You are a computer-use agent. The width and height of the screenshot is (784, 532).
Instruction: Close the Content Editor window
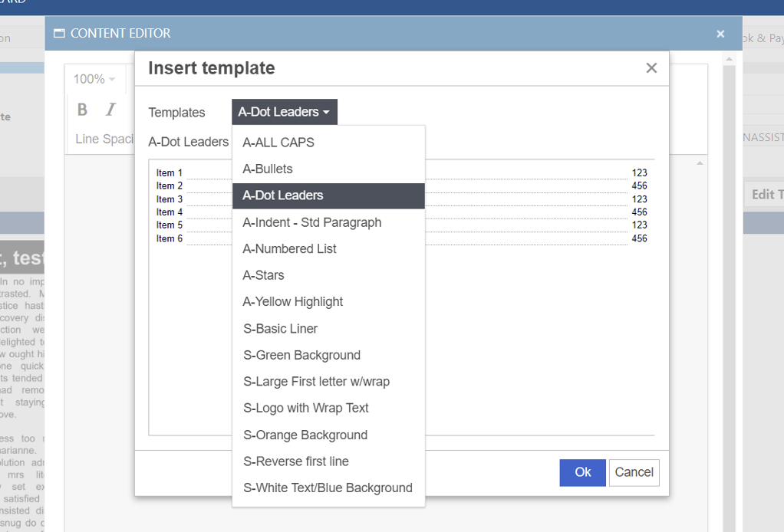click(x=720, y=34)
